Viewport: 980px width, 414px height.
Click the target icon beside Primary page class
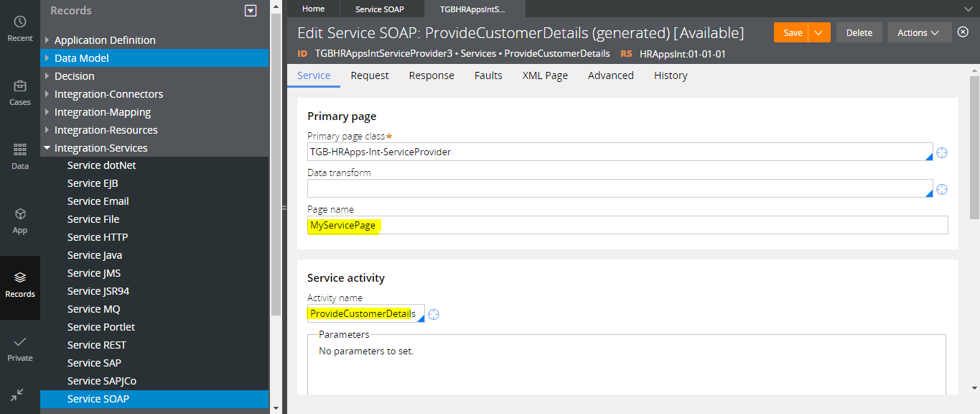click(x=942, y=152)
